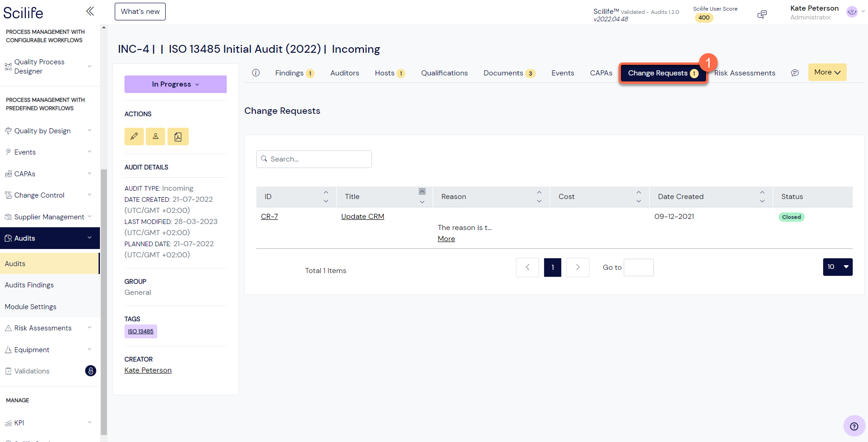This screenshot has width=868, height=442.
Task: Open the user account dropdown chevron
Action: (x=863, y=12)
